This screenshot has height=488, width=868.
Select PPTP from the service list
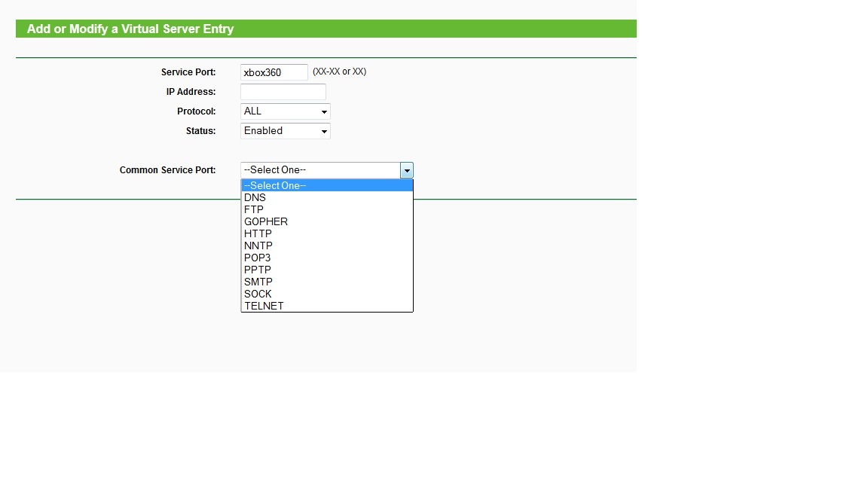tap(327, 270)
